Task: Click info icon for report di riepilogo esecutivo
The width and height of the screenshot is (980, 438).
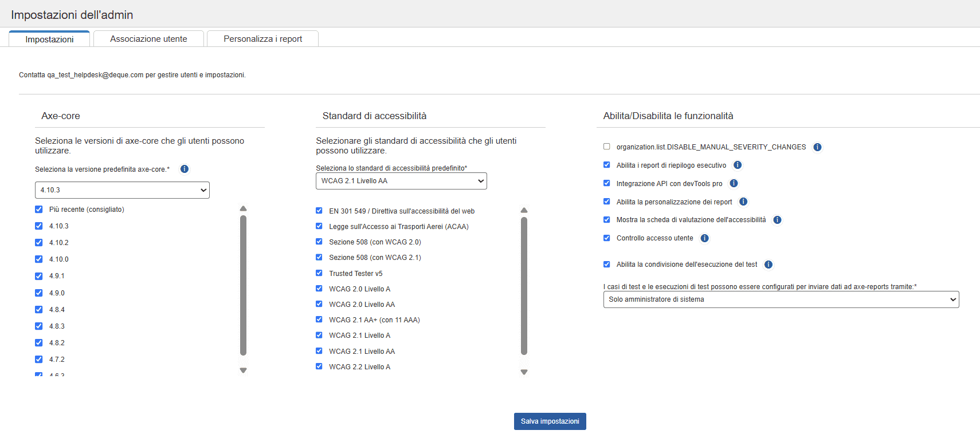Action: [x=738, y=165]
